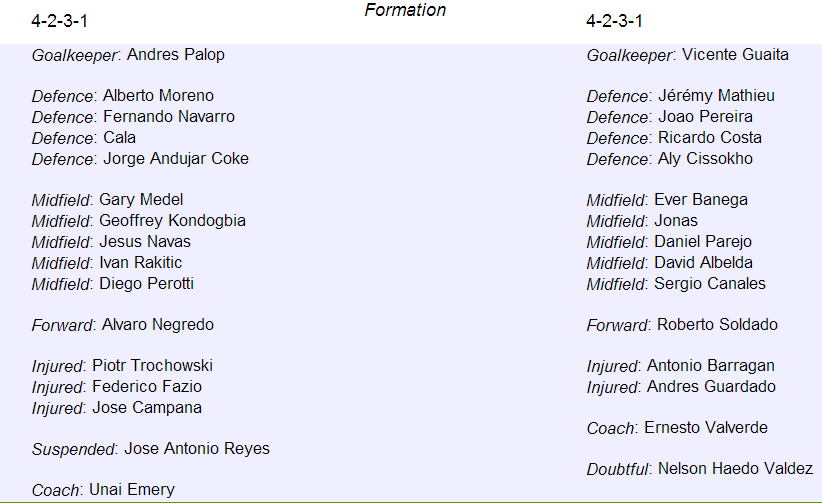Screen dimensions: 822x503
Task: Select doubtful player Nelson Haedo Valdez
Action: coord(736,468)
